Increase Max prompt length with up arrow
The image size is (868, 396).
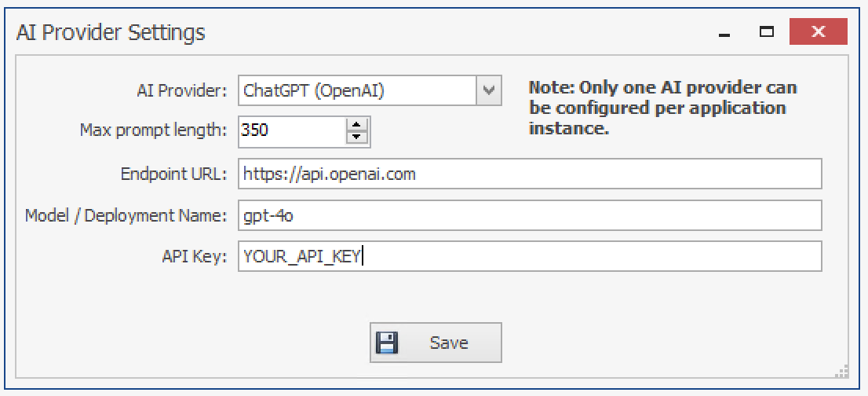(x=358, y=124)
